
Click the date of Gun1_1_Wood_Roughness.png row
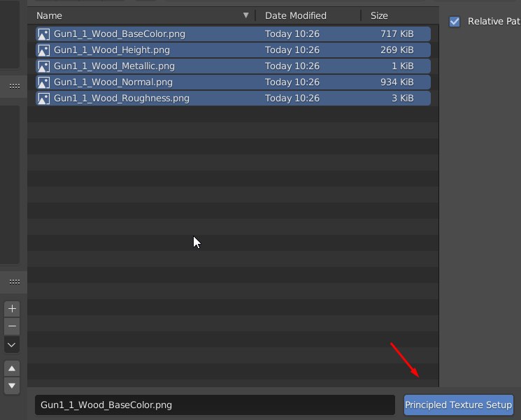292,99
